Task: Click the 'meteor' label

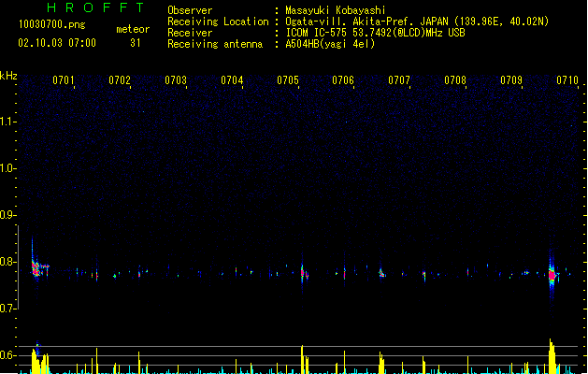Action: click(133, 29)
